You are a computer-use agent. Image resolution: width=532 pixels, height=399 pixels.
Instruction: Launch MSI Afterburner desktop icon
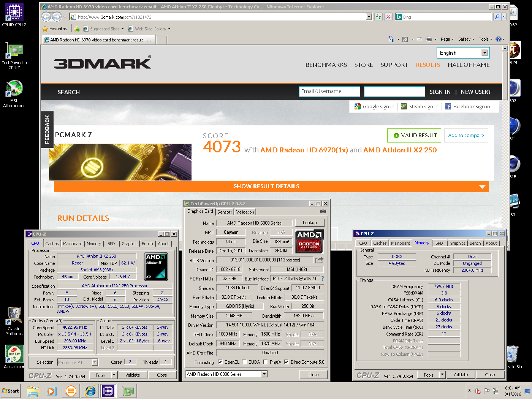point(14,94)
